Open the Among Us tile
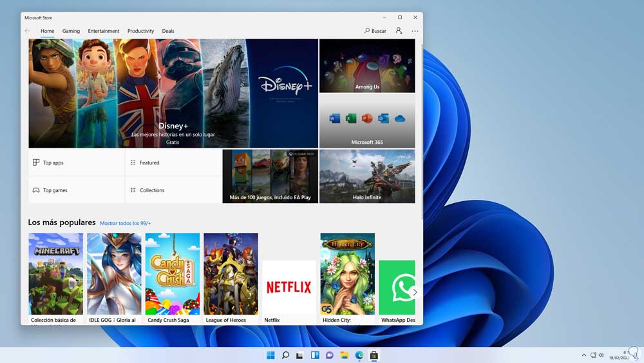644x363 pixels. tap(367, 66)
